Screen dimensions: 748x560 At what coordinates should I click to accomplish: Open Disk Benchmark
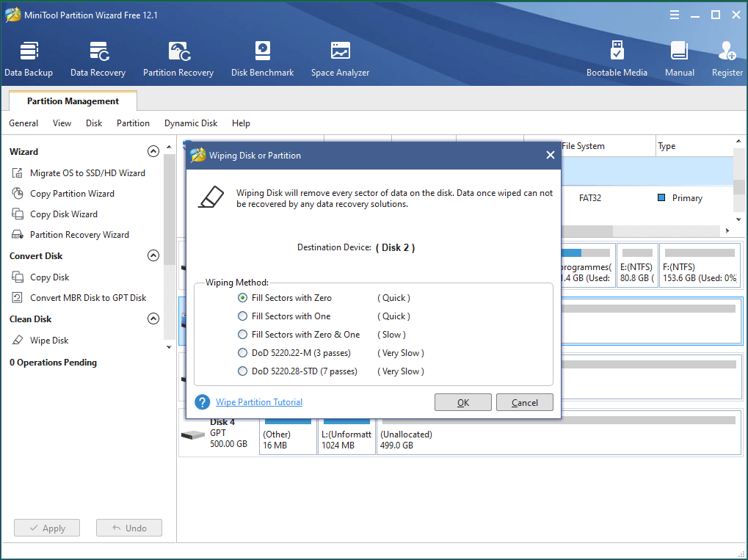tap(262, 59)
